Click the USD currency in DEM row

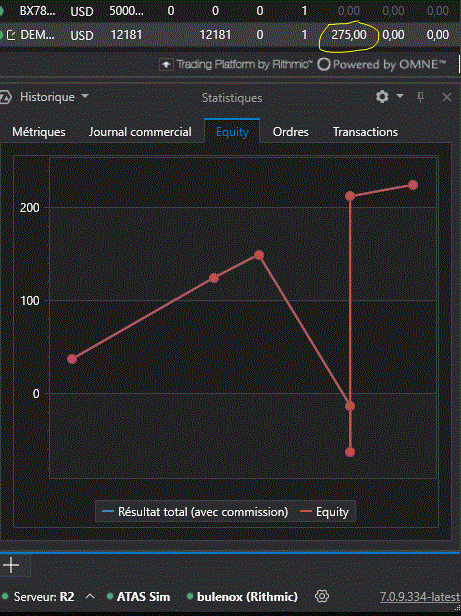[x=82, y=36]
